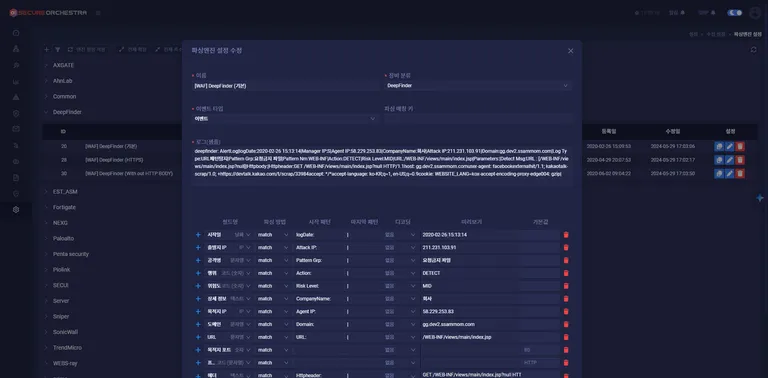Click the chart icon in left sidebar
The width and height of the screenshot is (768, 378).
[x=16, y=81]
